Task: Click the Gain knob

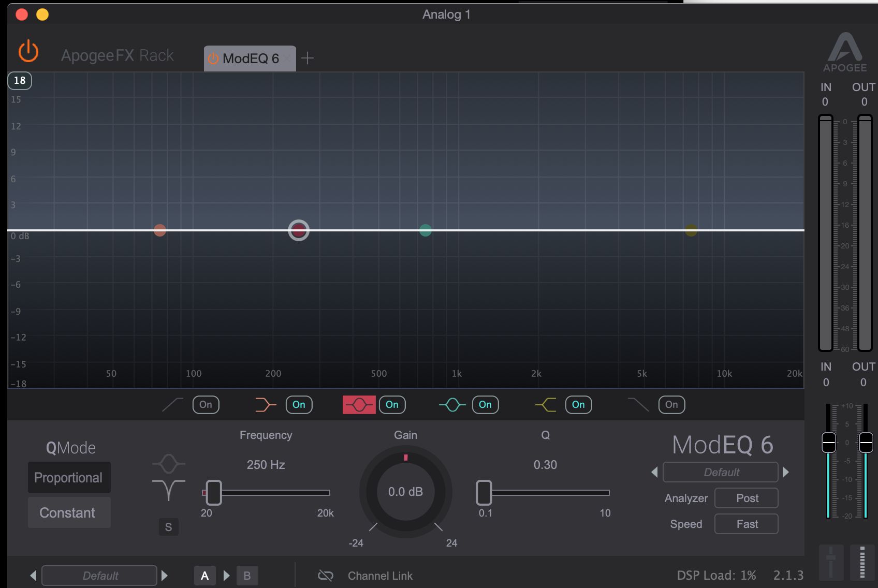Action: 406,492
